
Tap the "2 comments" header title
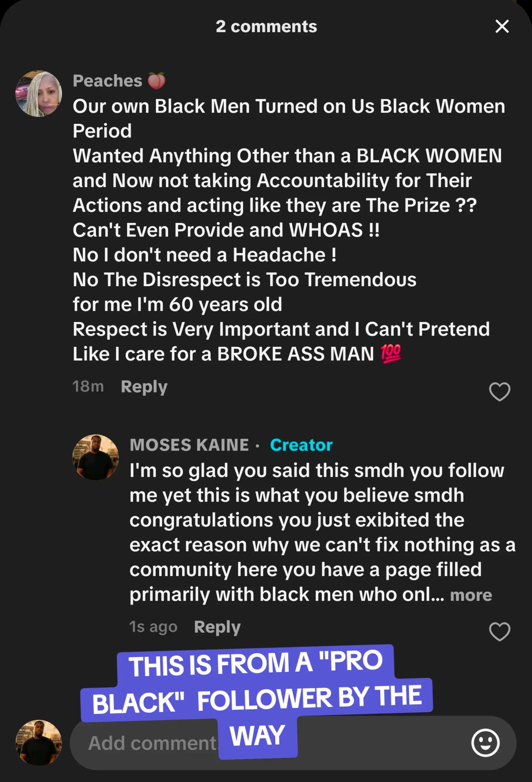tap(266, 26)
